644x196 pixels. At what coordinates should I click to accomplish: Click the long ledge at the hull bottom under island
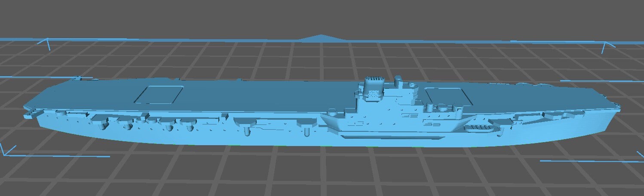click(x=391, y=137)
